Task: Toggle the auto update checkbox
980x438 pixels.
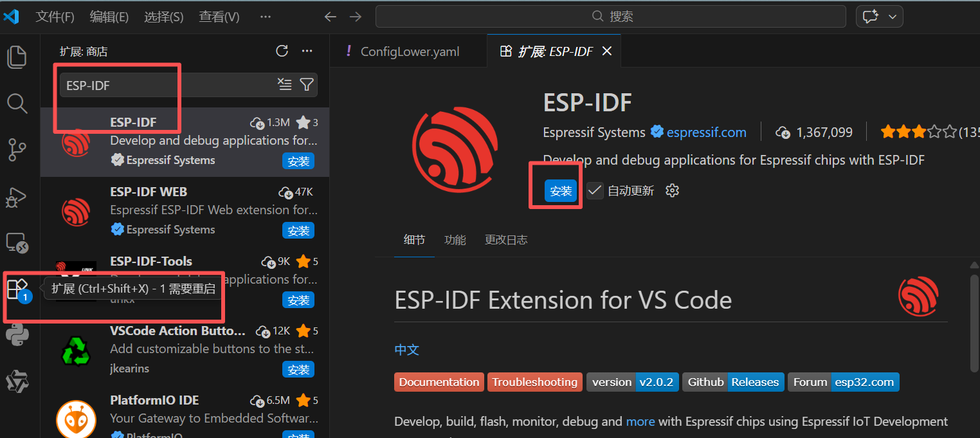Action: pos(595,190)
